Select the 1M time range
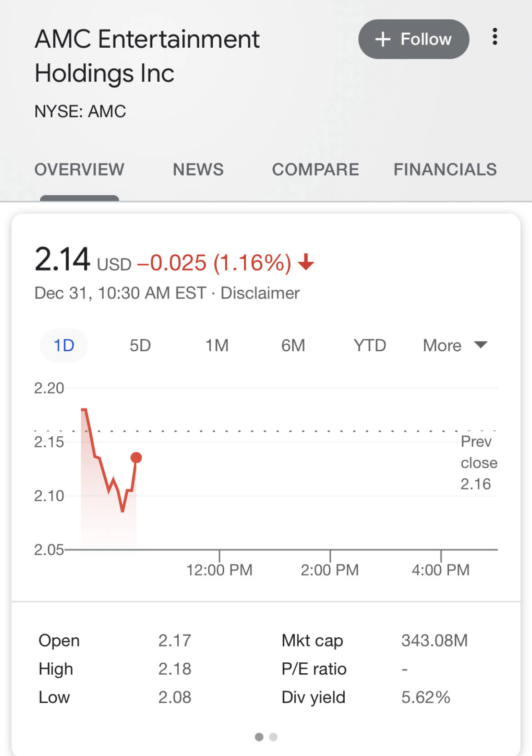Image resolution: width=532 pixels, height=756 pixels. pyautogui.click(x=216, y=346)
